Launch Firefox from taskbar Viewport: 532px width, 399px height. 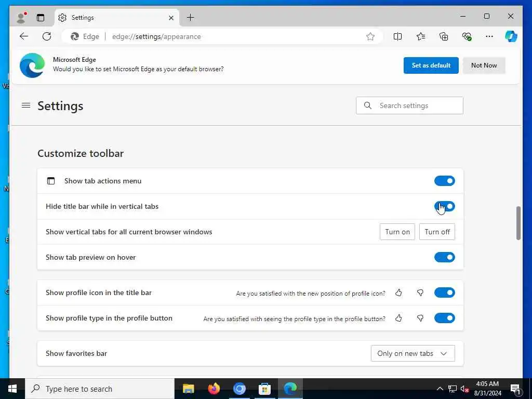(x=214, y=389)
